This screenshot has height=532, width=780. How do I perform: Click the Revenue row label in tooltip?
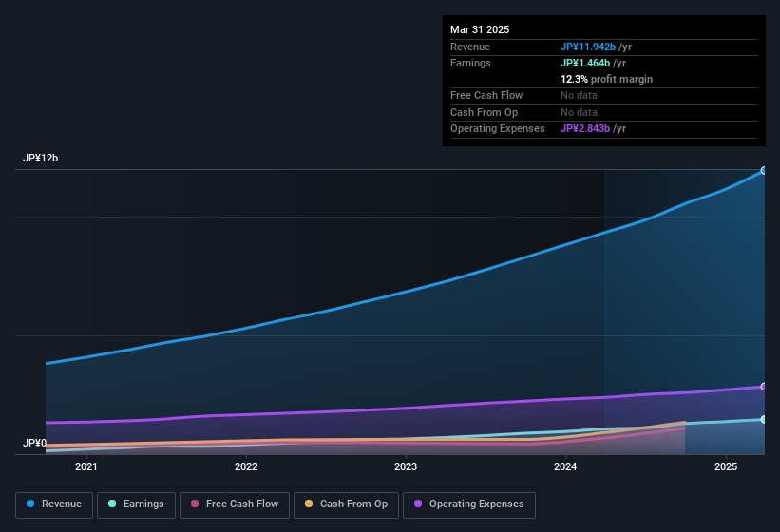tap(470, 47)
